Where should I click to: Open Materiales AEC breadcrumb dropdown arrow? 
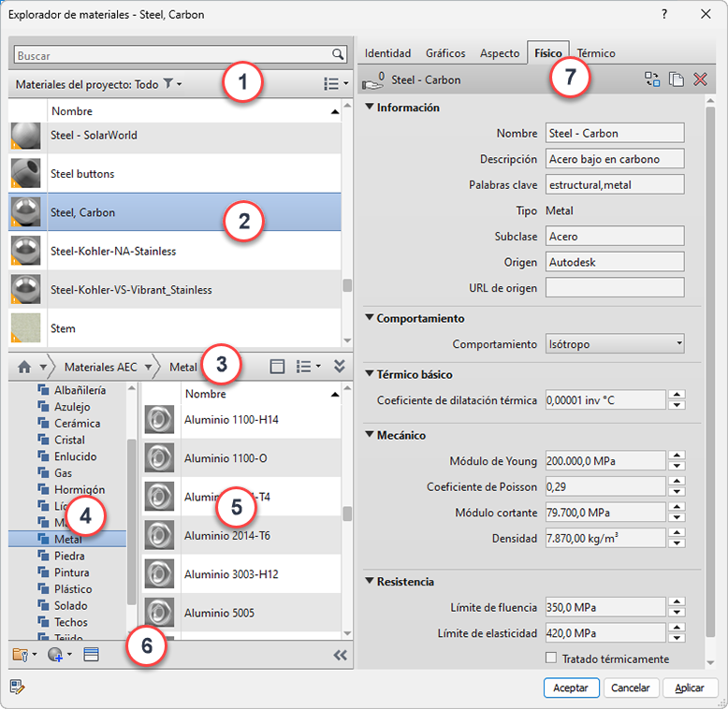148,367
